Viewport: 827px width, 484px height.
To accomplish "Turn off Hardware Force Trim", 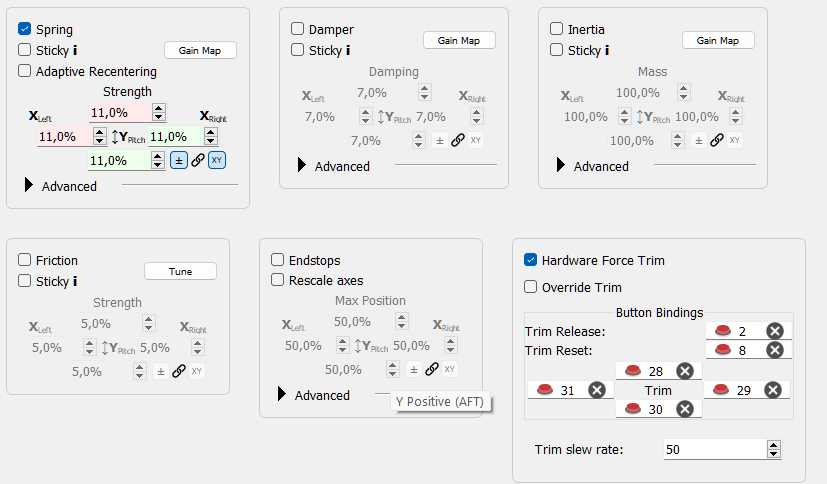I will (x=531, y=260).
